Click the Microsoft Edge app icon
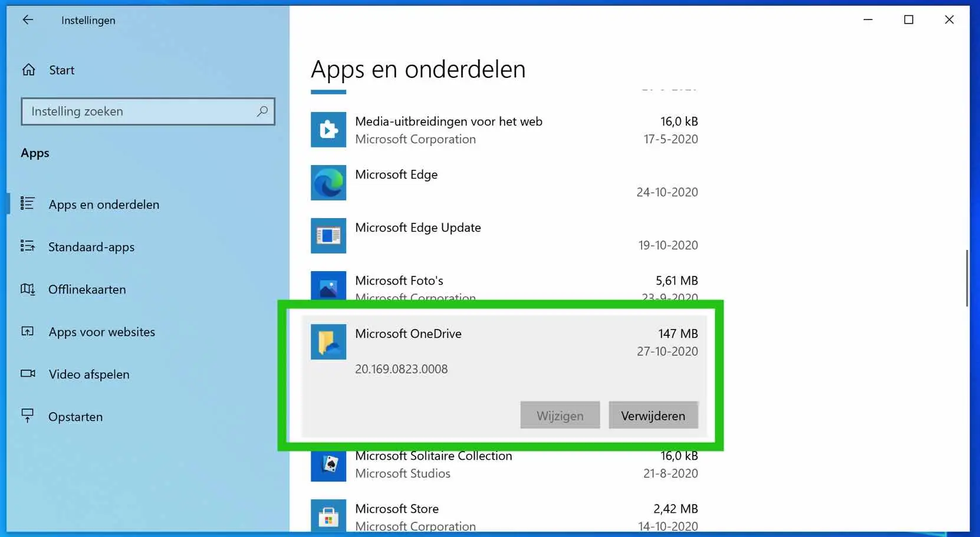Image resolution: width=980 pixels, height=537 pixels. click(x=328, y=183)
